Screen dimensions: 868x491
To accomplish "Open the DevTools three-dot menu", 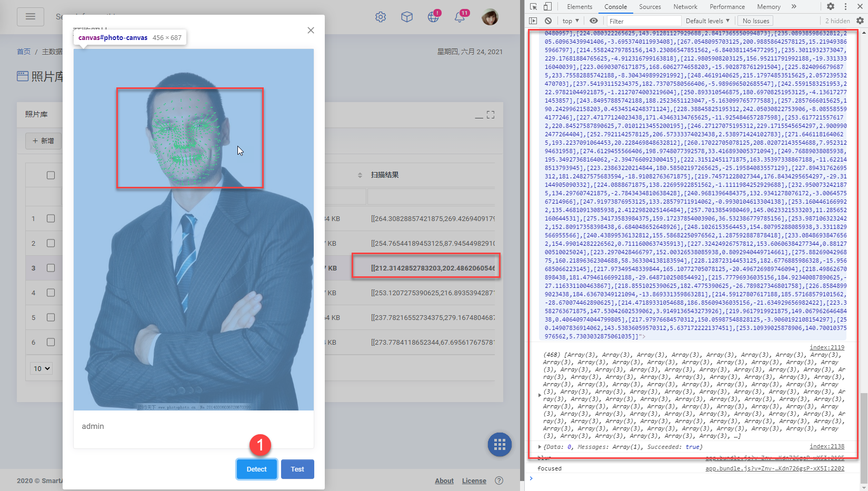I will (845, 6).
